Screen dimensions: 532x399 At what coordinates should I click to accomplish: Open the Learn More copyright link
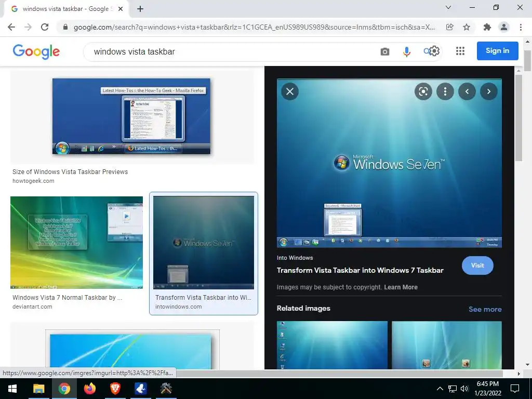pos(401,287)
